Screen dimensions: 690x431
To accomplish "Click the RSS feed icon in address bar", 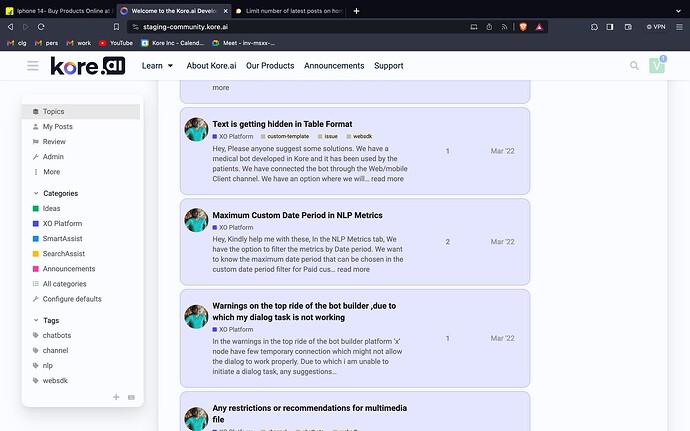I will [504, 27].
